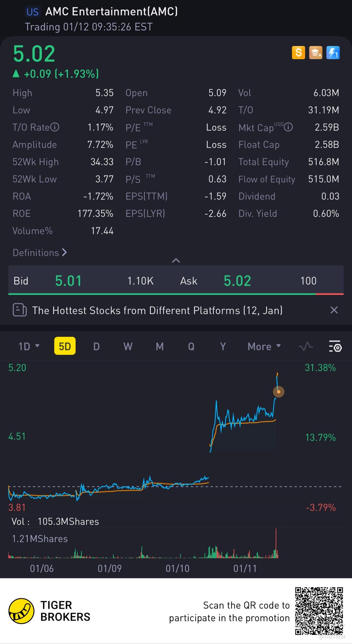The image size is (352, 644).
Task: Switch to the Y yearly chart tab
Action: point(222,346)
